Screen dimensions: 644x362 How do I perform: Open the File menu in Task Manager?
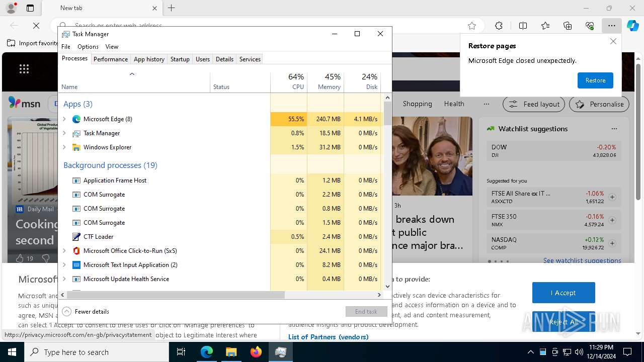pos(66,47)
